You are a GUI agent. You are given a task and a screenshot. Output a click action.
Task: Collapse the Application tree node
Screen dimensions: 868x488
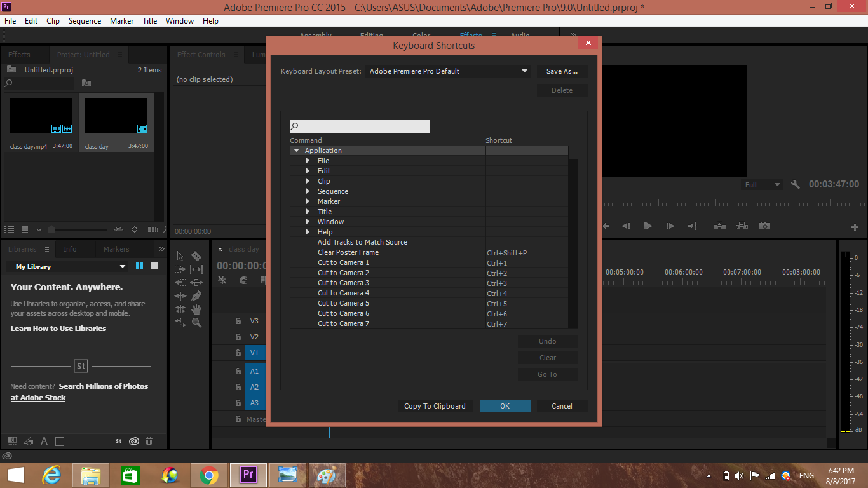tap(296, 151)
